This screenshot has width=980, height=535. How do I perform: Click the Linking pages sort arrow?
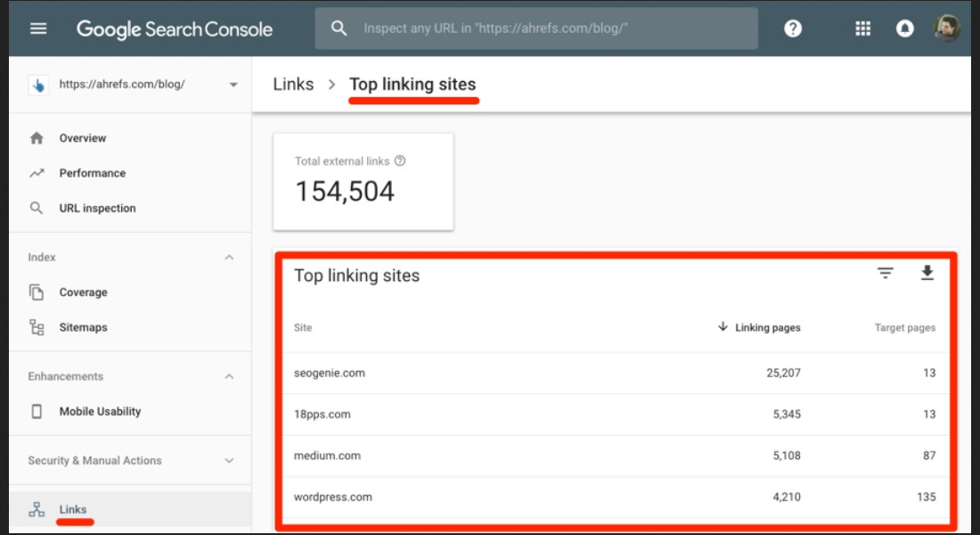[x=723, y=326]
